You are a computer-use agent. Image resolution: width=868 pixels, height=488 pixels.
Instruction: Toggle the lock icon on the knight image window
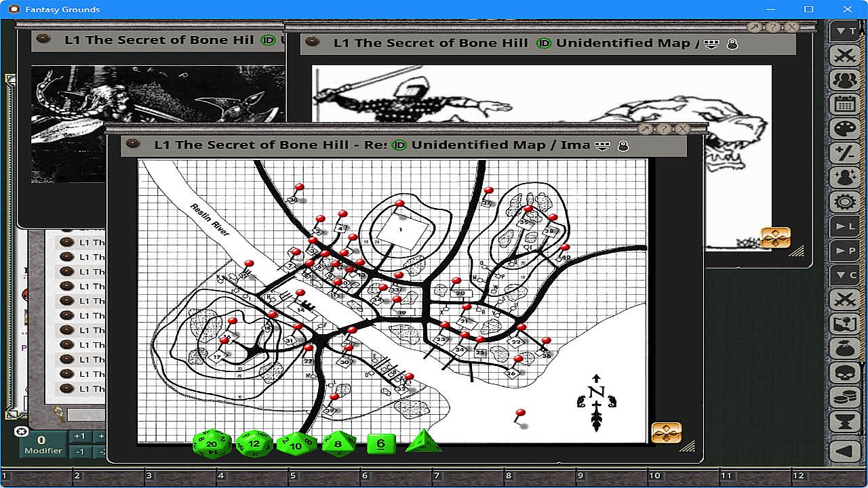coord(732,43)
